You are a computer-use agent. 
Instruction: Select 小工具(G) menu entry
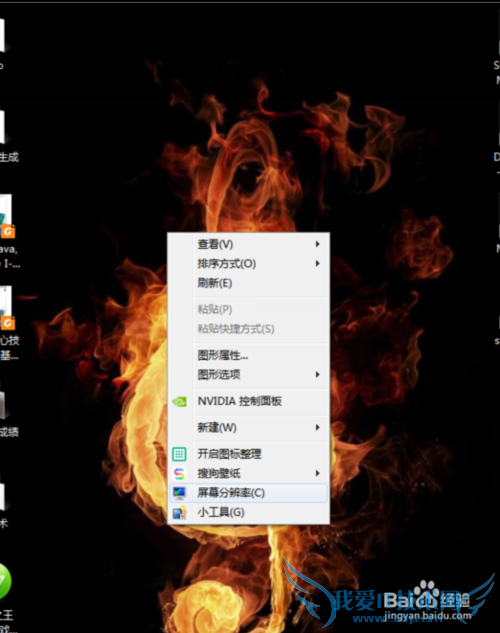pos(248,513)
